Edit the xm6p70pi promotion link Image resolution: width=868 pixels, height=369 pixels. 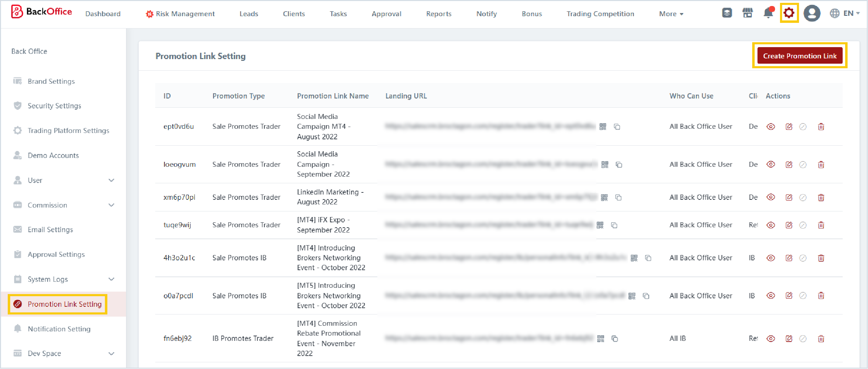tap(789, 197)
